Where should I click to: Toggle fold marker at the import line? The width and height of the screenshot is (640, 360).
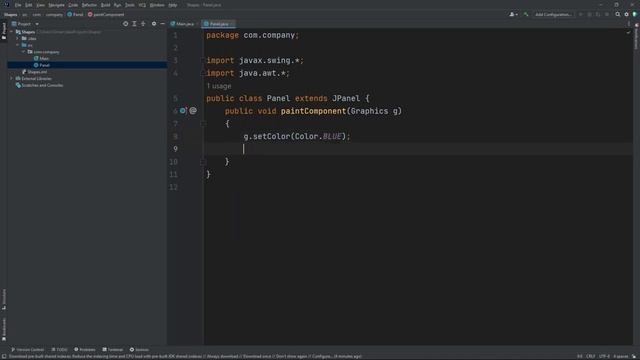(x=203, y=60)
